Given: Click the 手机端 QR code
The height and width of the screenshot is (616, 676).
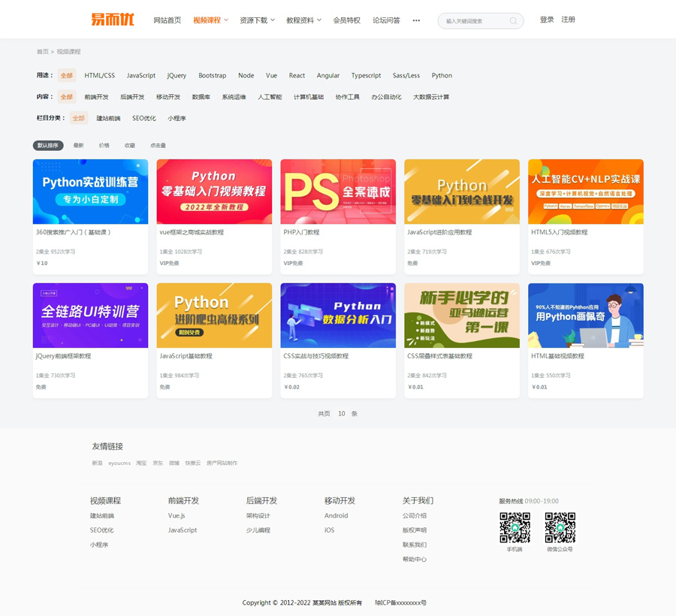Looking at the screenshot, I should 515,527.
